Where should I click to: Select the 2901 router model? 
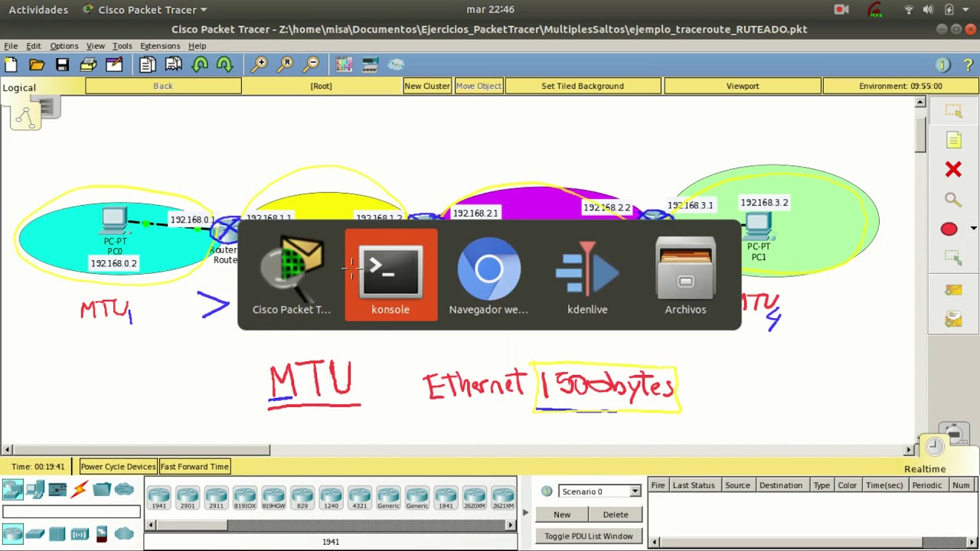click(187, 498)
